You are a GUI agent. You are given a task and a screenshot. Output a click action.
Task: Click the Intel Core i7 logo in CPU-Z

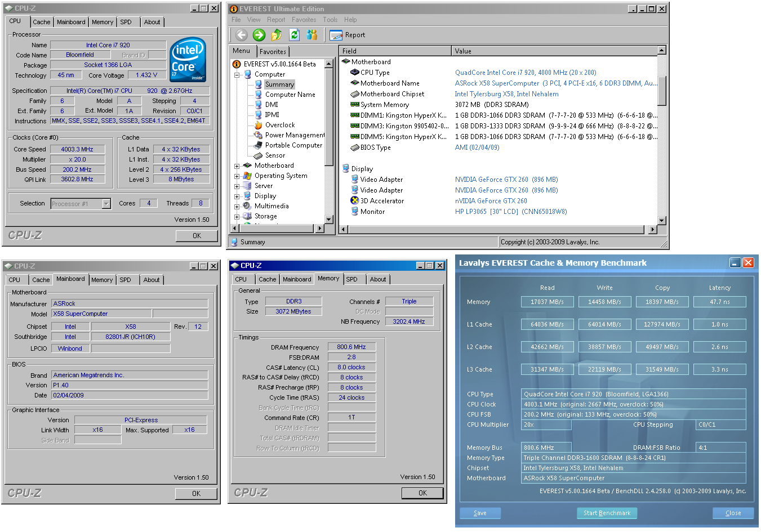tap(188, 60)
